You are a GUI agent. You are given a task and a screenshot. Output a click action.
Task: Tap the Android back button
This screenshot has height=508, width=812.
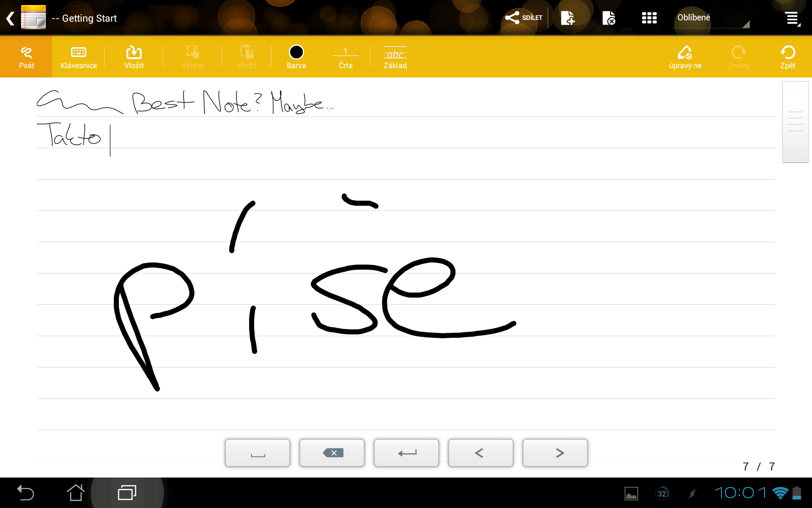tap(25, 493)
